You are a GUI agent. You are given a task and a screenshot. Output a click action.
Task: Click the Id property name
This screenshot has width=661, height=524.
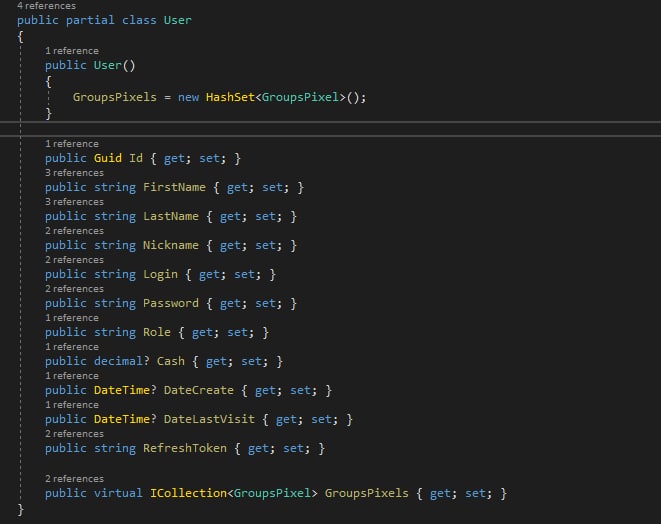[136, 159]
